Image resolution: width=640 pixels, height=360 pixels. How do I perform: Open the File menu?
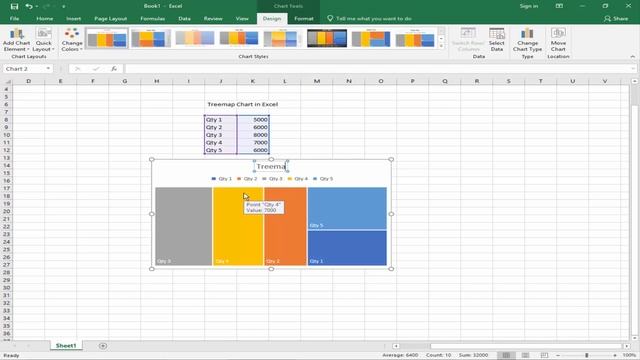pyautogui.click(x=14, y=18)
